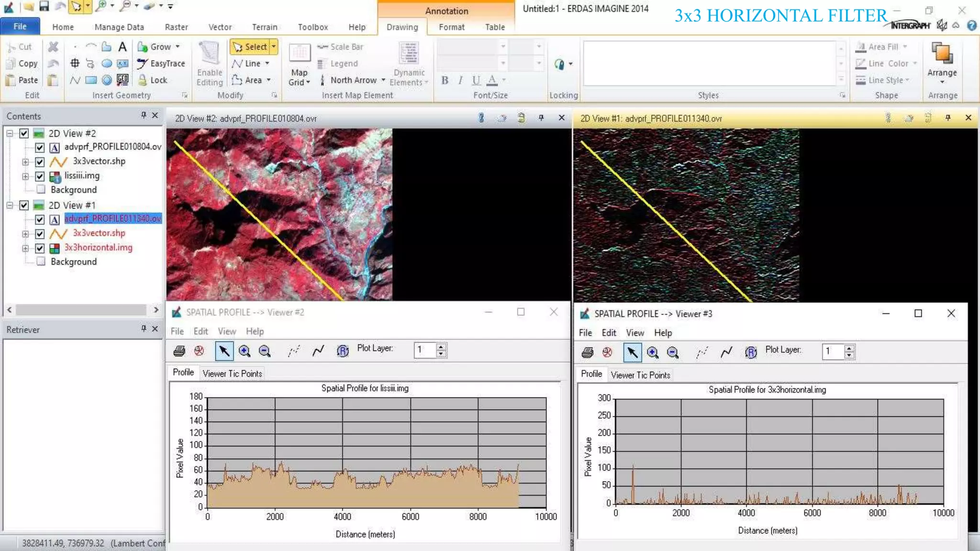Image resolution: width=980 pixels, height=551 pixels.
Task: Open the Raster ribbon tab
Action: [176, 27]
